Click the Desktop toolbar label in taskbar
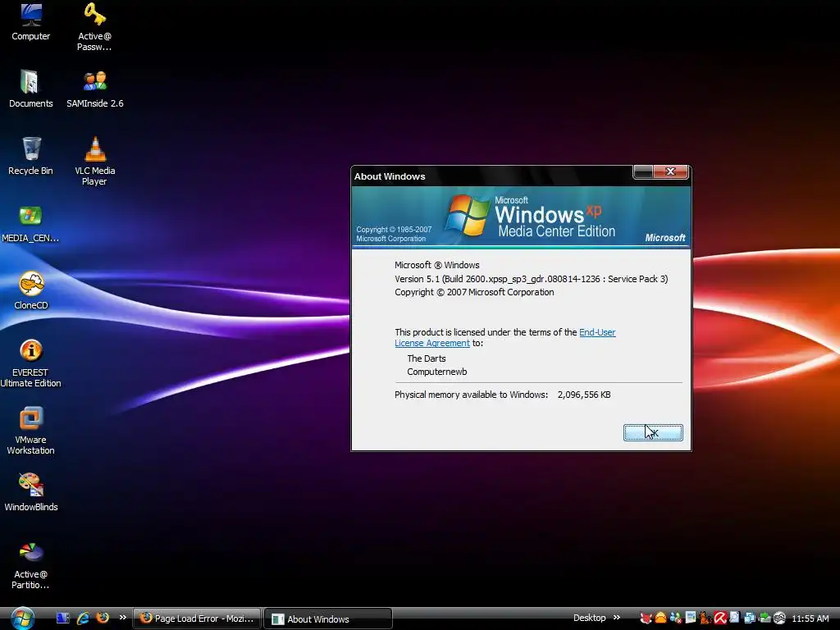 589,618
